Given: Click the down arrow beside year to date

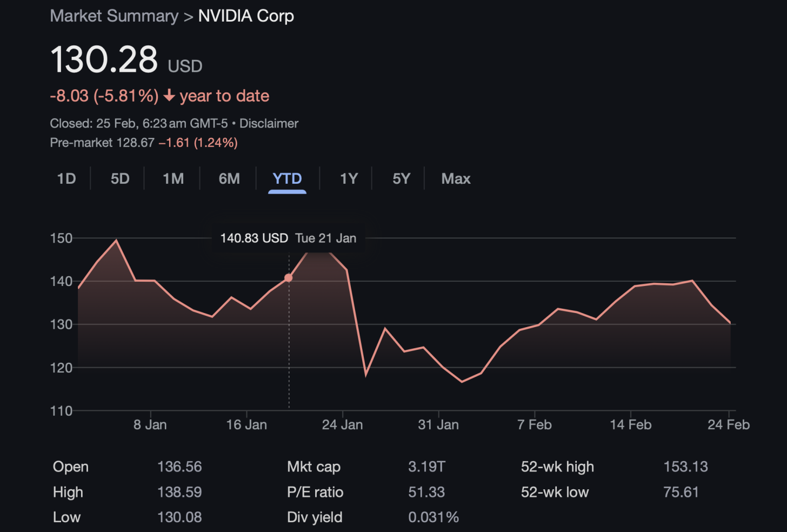Looking at the screenshot, I should [169, 96].
